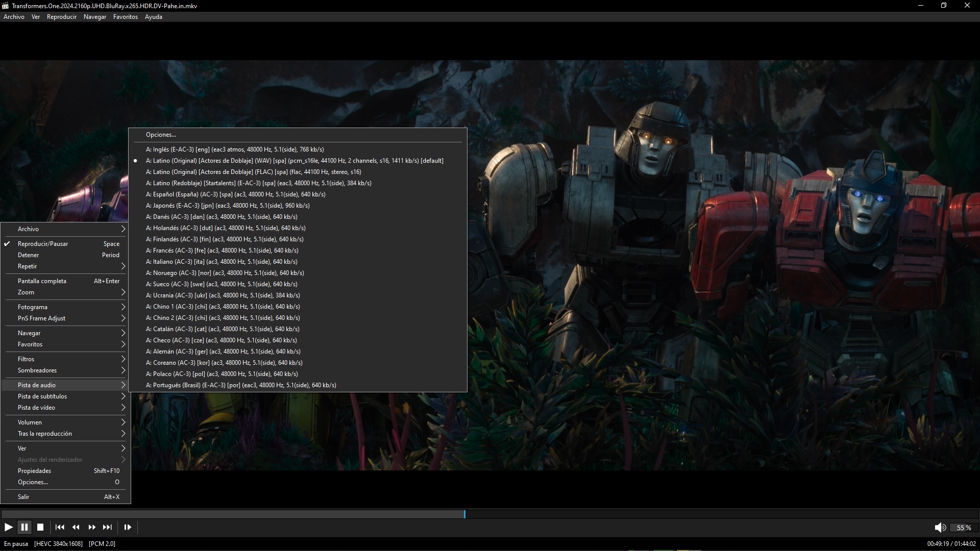Select the Chino 1 (AC-3) audio track
980x551 pixels.
[298, 307]
